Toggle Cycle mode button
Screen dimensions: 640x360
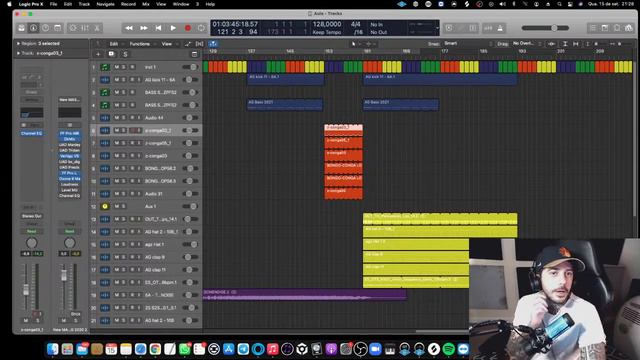(x=201, y=28)
